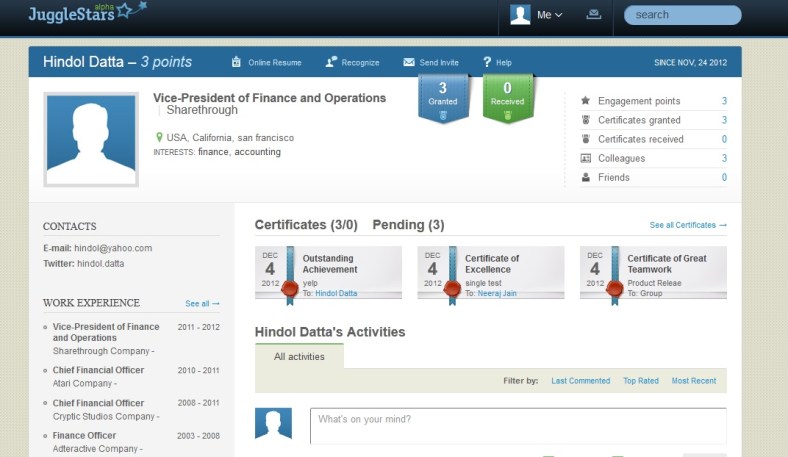Click inside the search field

(x=685, y=15)
